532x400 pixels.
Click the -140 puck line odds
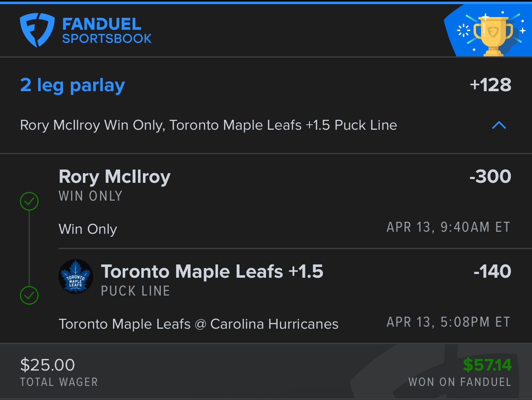(492, 272)
